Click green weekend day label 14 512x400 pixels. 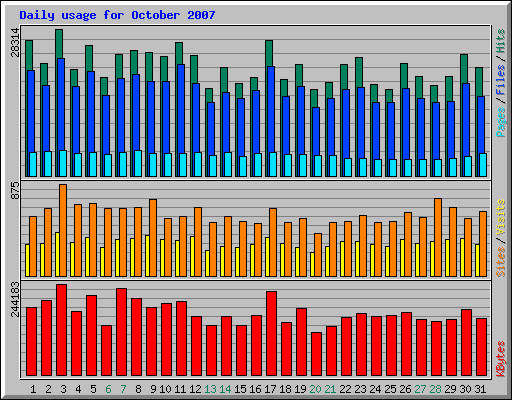click(225, 389)
